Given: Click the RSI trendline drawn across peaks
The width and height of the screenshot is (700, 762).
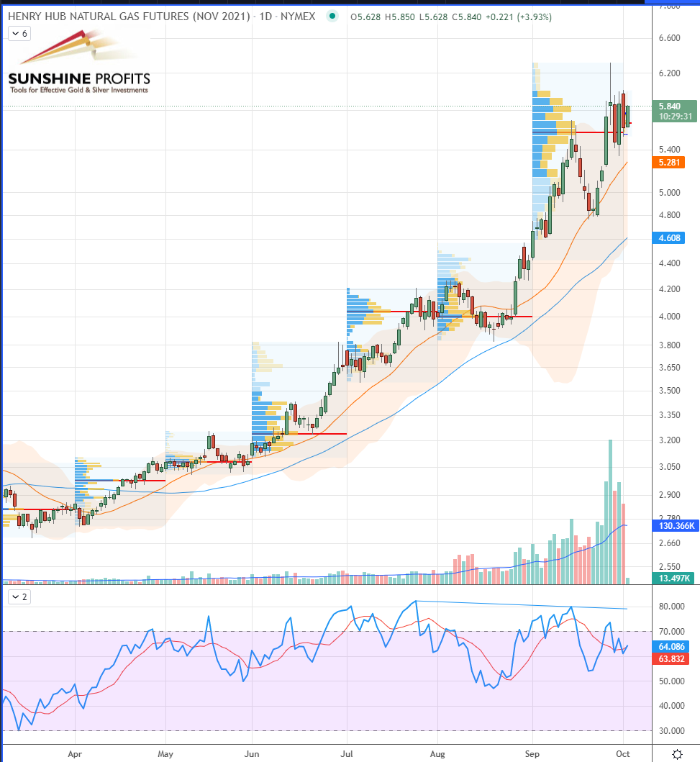Looking at the screenshot, I should 522,605.
